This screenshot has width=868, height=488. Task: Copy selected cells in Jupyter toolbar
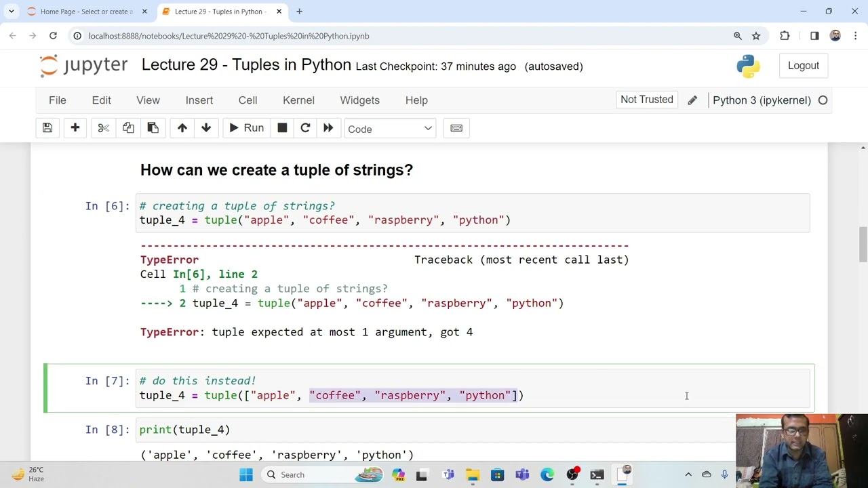point(128,128)
